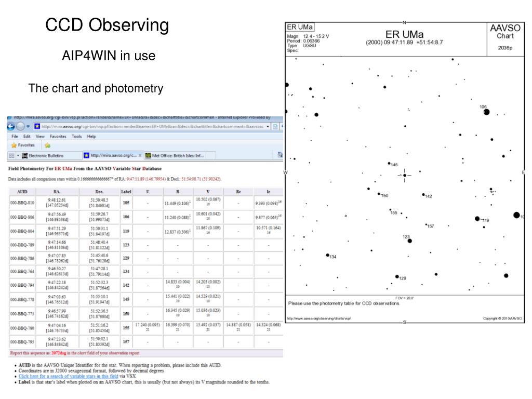Open the Favorites menu in the menu bar

(x=58, y=137)
